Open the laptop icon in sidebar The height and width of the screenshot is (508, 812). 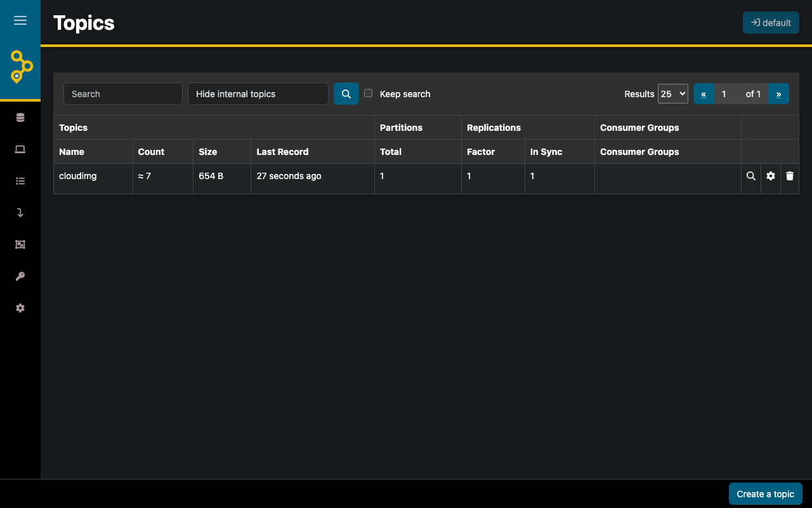(20, 149)
